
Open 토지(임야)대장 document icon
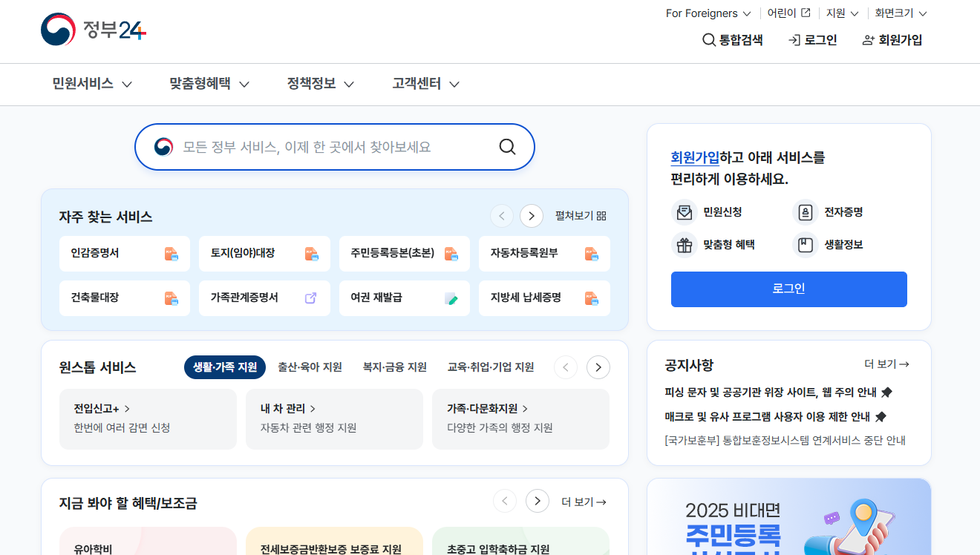pyautogui.click(x=312, y=254)
